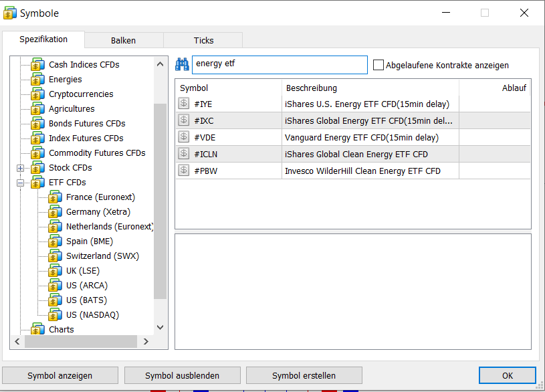
Task: Click the tree scroll down arrow
Action: tap(160, 327)
